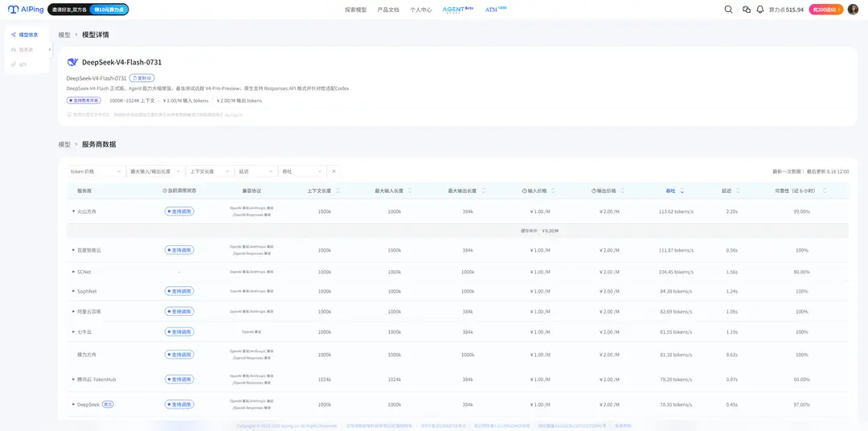Open the search magnifier icon
This screenshot has height=431, width=868.
728,10
